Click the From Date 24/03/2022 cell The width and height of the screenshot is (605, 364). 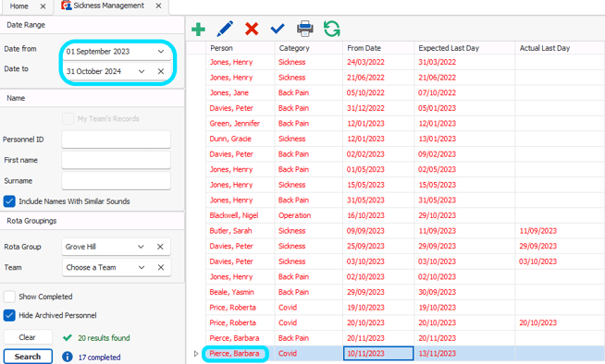378,62
